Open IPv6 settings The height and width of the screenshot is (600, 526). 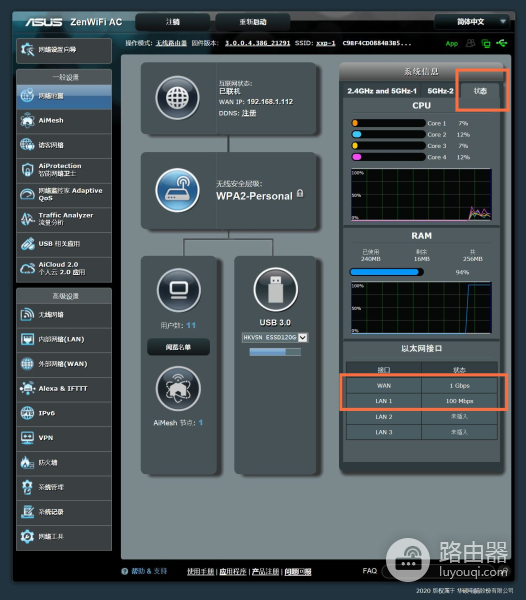click(x=64, y=413)
